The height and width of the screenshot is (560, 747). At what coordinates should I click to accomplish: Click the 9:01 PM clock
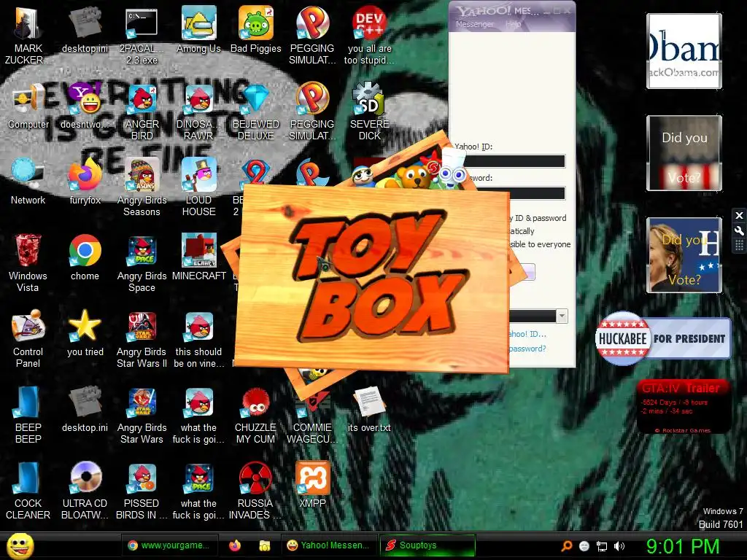pos(683,546)
